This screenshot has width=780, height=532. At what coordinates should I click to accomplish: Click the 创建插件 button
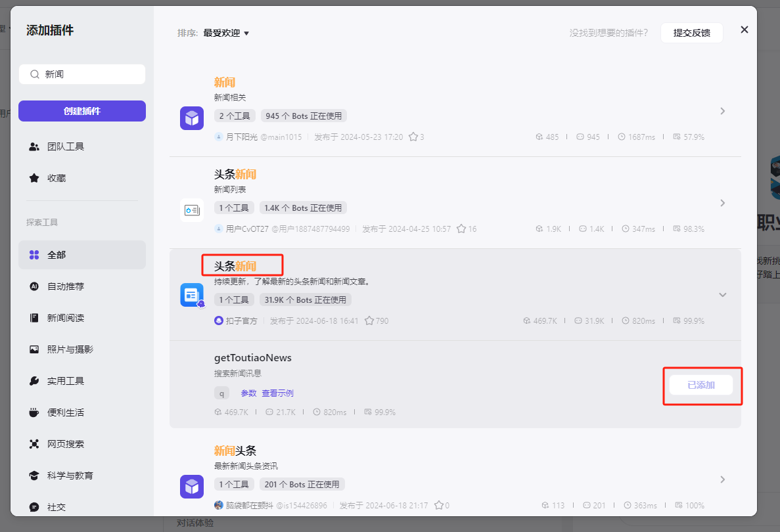pos(82,111)
